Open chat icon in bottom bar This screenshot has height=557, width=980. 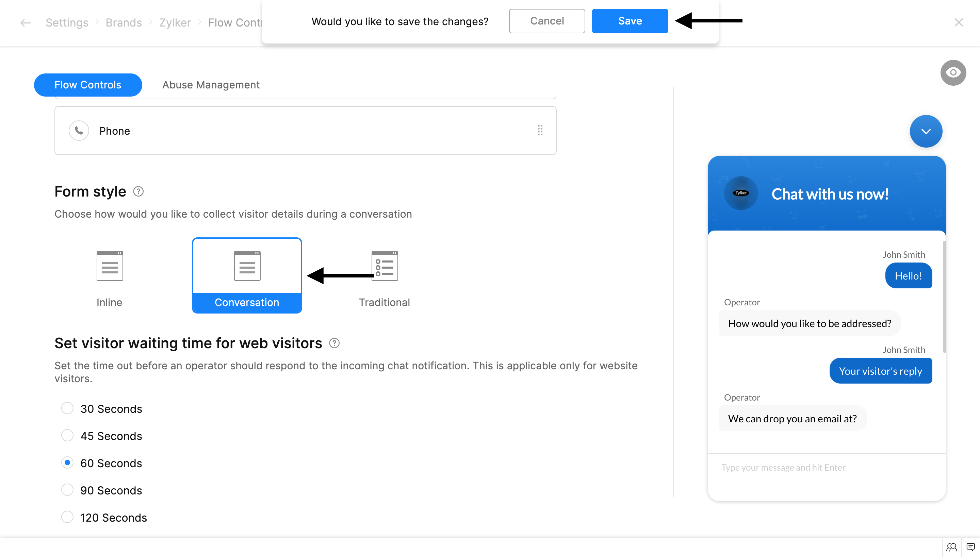(x=970, y=547)
